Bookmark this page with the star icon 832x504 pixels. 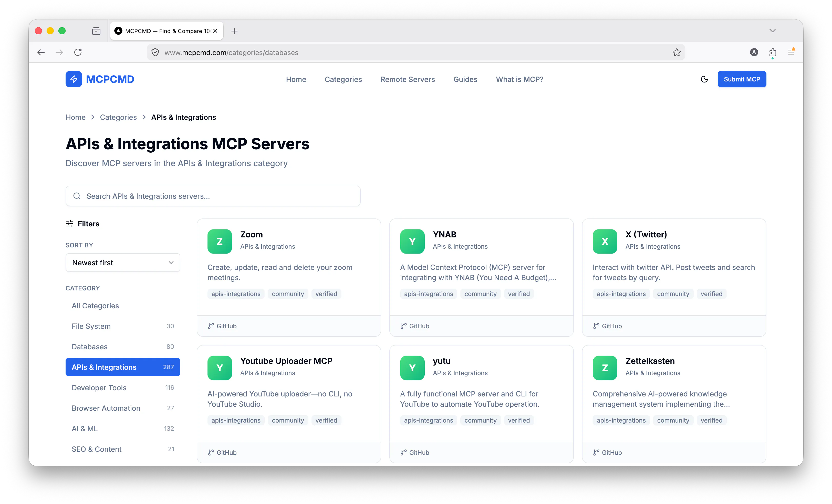tap(676, 52)
